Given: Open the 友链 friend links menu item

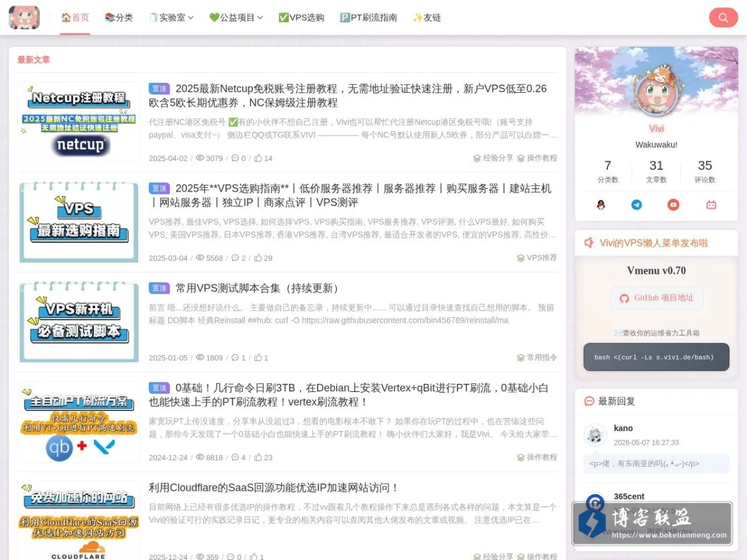Looking at the screenshot, I should point(426,17).
